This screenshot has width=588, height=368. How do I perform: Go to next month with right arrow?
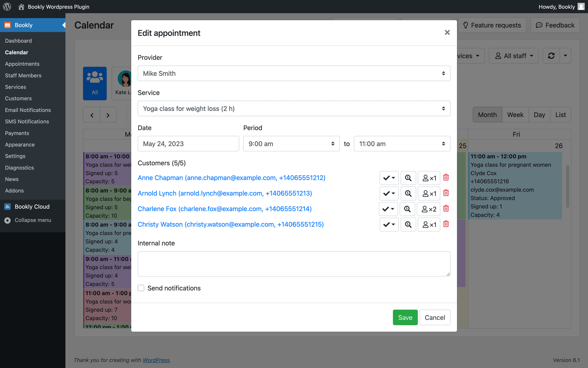point(108,115)
